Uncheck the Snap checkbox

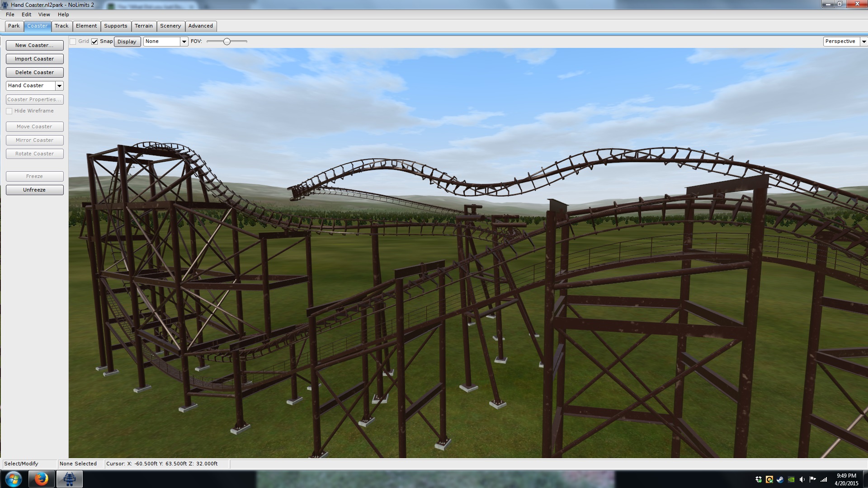pyautogui.click(x=94, y=42)
